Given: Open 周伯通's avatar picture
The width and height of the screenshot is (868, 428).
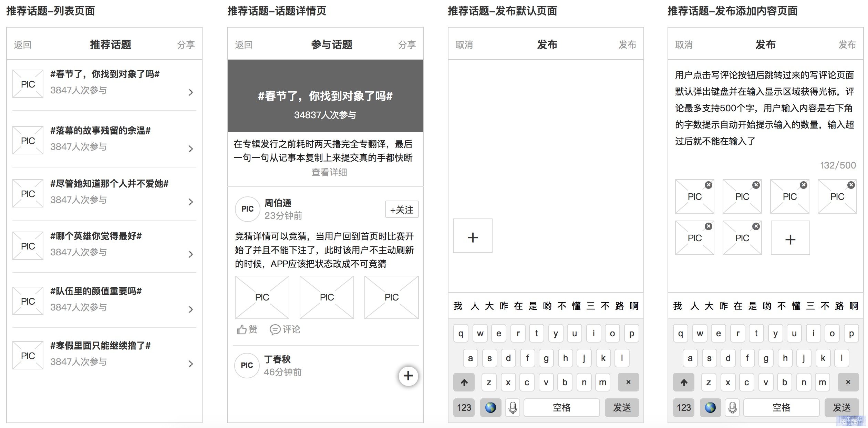Looking at the screenshot, I should tap(247, 209).
